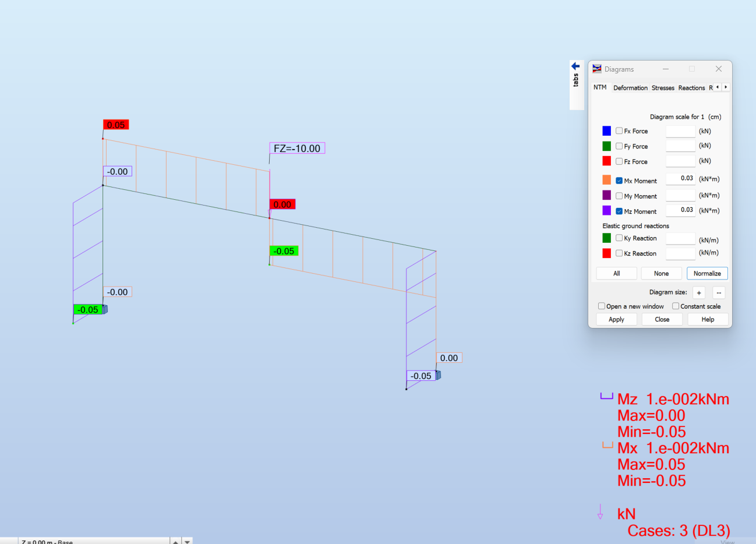Click the purple My Moment color swatch
This screenshot has width=756, height=544.
[606, 195]
